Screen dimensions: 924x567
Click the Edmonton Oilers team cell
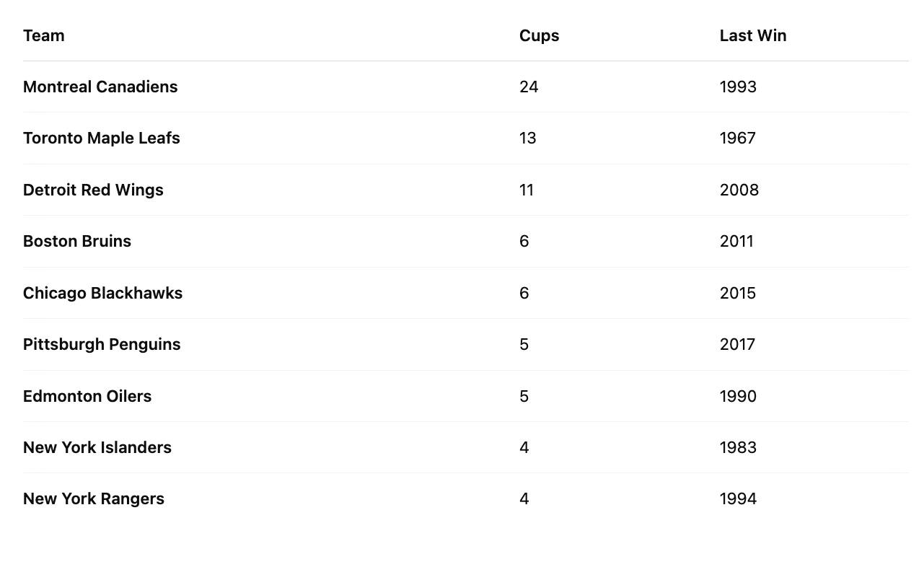[87, 396]
